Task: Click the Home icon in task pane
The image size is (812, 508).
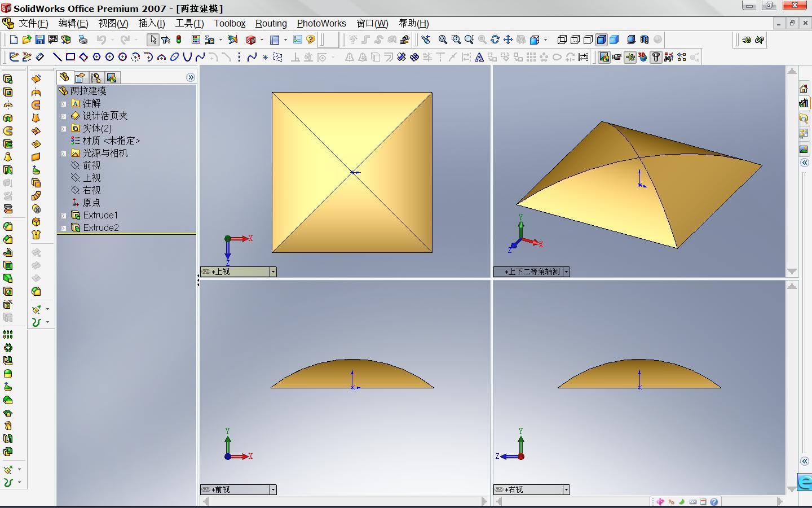Action: pyautogui.click(x=804, y=89)
